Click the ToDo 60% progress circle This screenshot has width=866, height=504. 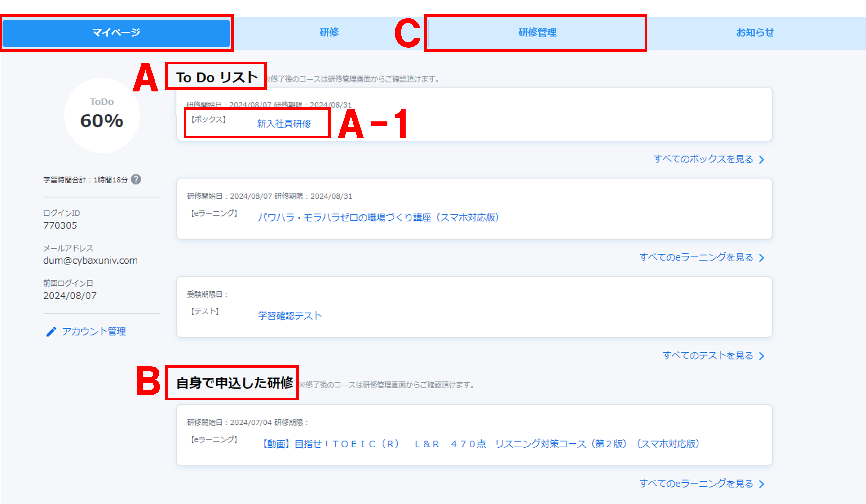pos(102,115)
